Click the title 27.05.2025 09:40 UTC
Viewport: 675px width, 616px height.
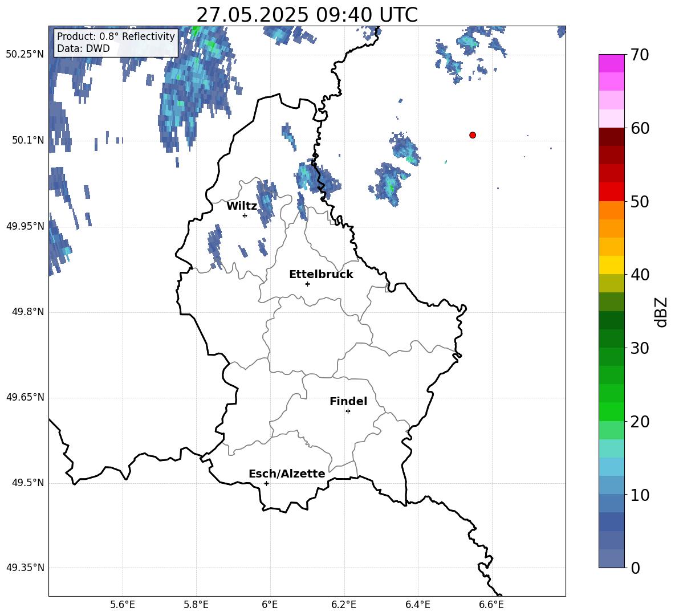[x=307, y=15]
